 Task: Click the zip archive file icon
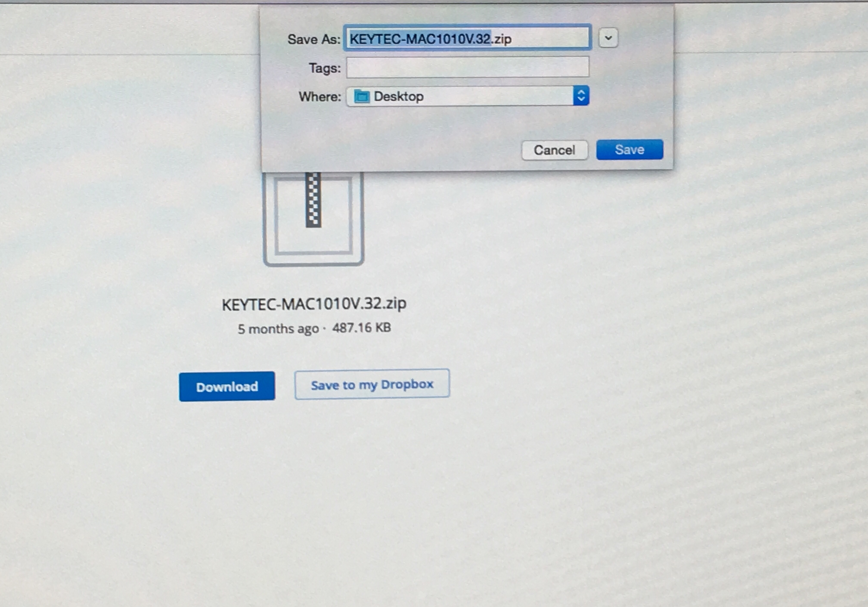click(x=313, y=218)
